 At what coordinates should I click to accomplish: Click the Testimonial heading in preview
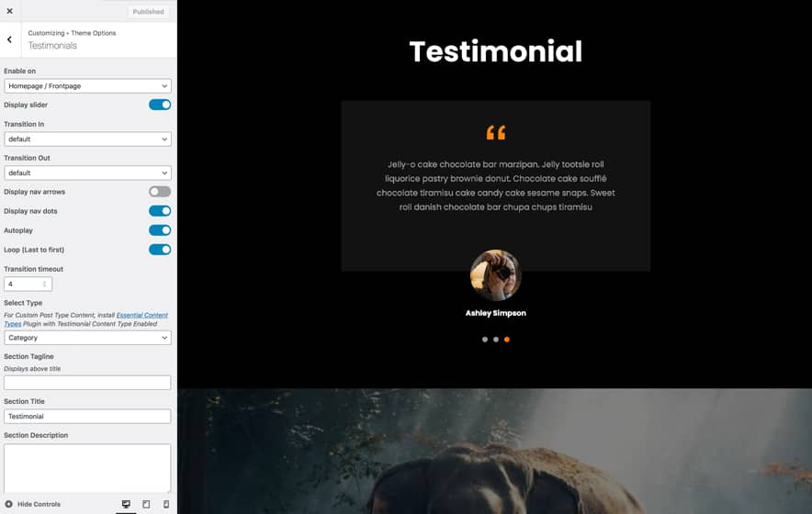click(x=496, y=51)
